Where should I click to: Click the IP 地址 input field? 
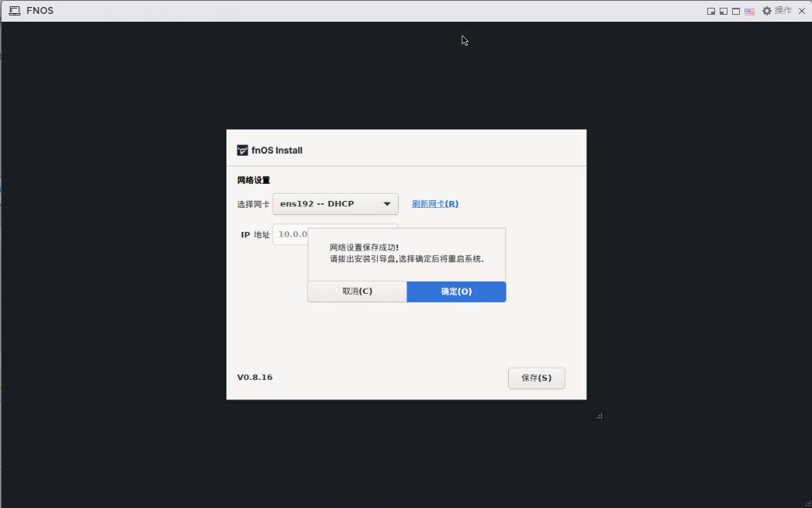point(291,234)
